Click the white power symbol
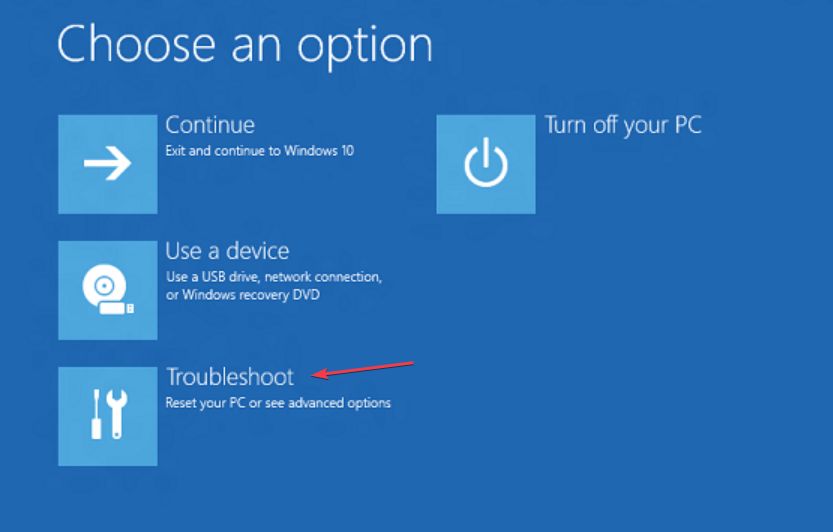This screenshot has height=532, width=833. (x=486, y=163)
